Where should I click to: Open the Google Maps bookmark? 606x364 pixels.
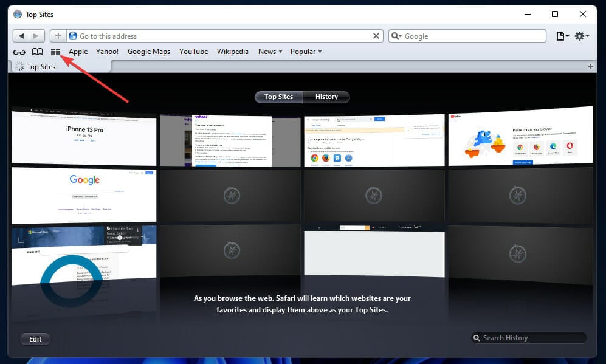(149, 52)
